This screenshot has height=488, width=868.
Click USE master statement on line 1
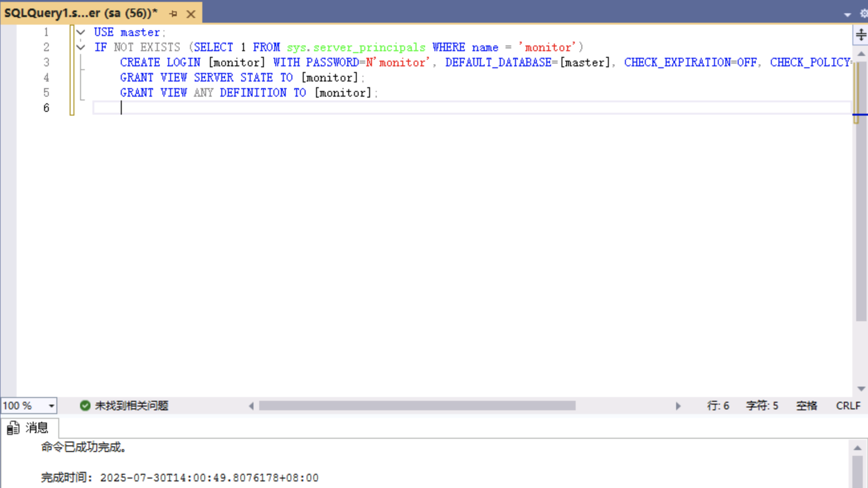[x=129, y=32]
